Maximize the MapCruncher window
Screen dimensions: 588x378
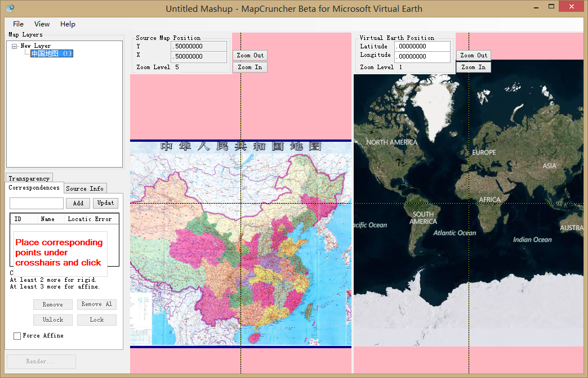point(551,6)
